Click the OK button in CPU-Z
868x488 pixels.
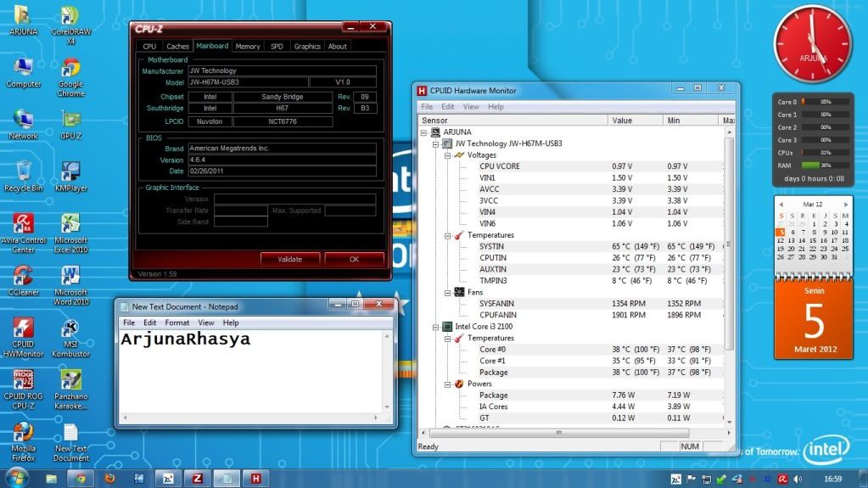click(x=355, y=259)
